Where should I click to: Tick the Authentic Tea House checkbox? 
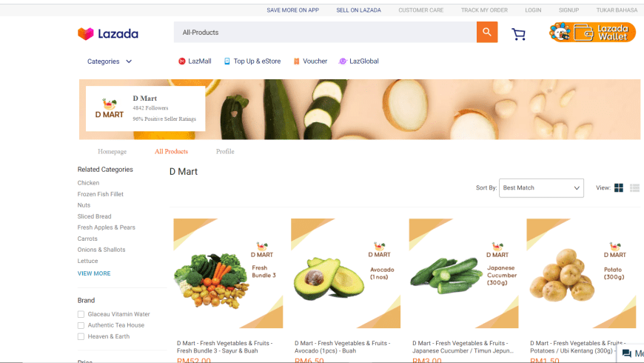81,325
